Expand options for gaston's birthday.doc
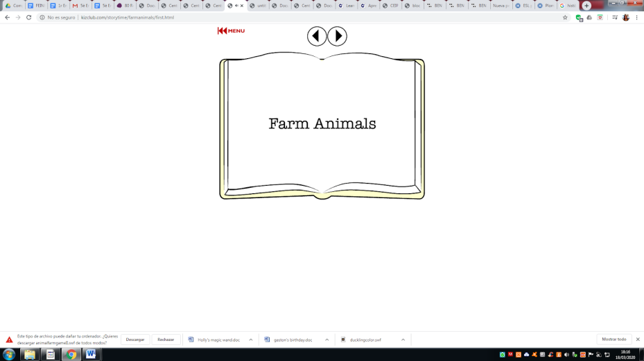This screenshot has height=361, width=644. (327, 340)
